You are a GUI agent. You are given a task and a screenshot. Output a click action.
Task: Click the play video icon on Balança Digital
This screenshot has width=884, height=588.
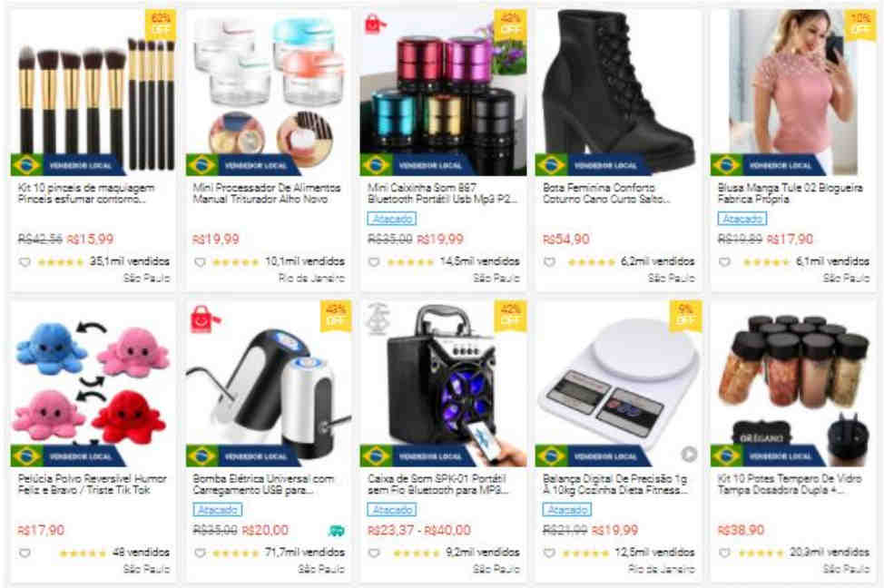pos(688,454)
